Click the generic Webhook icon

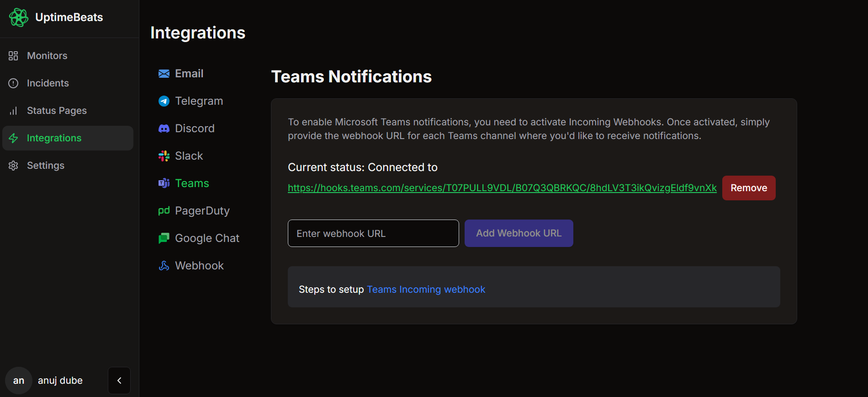coord(164,266)
